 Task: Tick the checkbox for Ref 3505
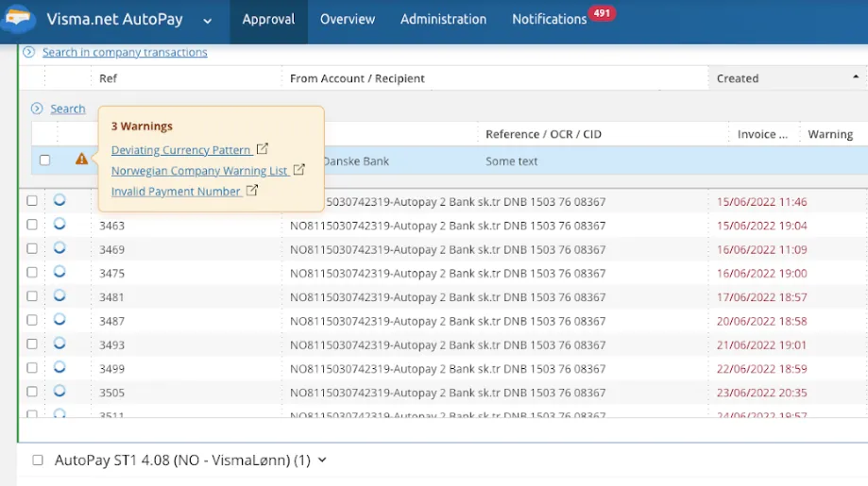point(32,392)
